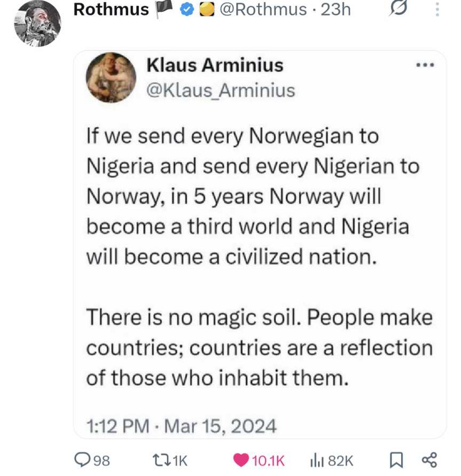Expand the quoted tweet's horizontal three-dot menu

click(425, 65)
